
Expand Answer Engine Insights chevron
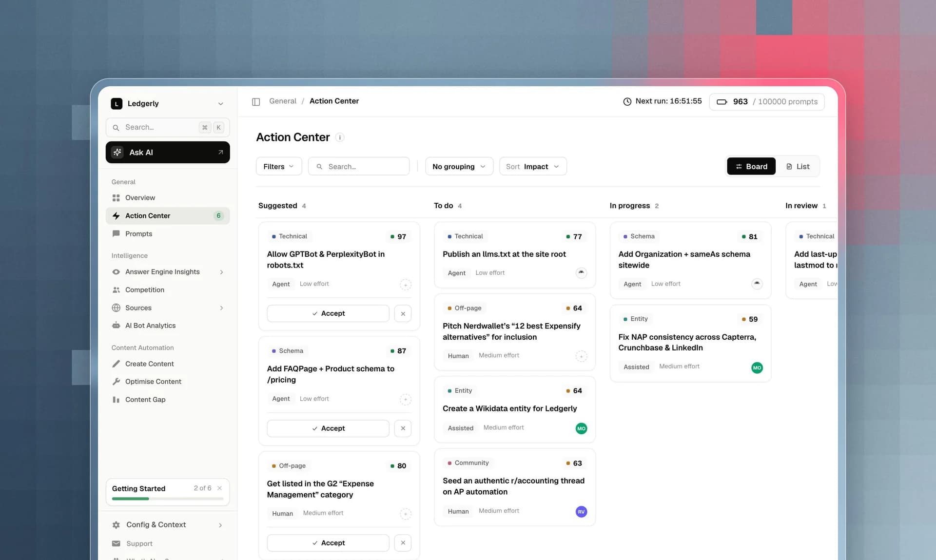221,272
